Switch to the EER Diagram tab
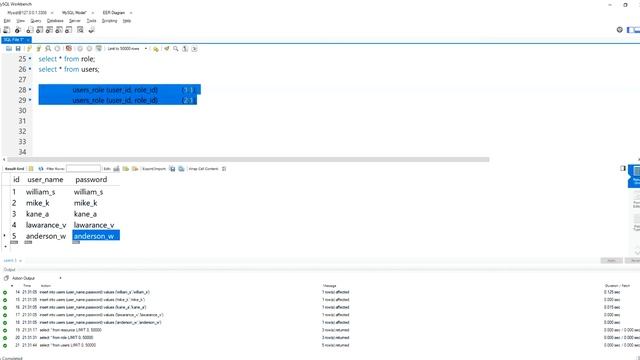 [x=113, y=13]
